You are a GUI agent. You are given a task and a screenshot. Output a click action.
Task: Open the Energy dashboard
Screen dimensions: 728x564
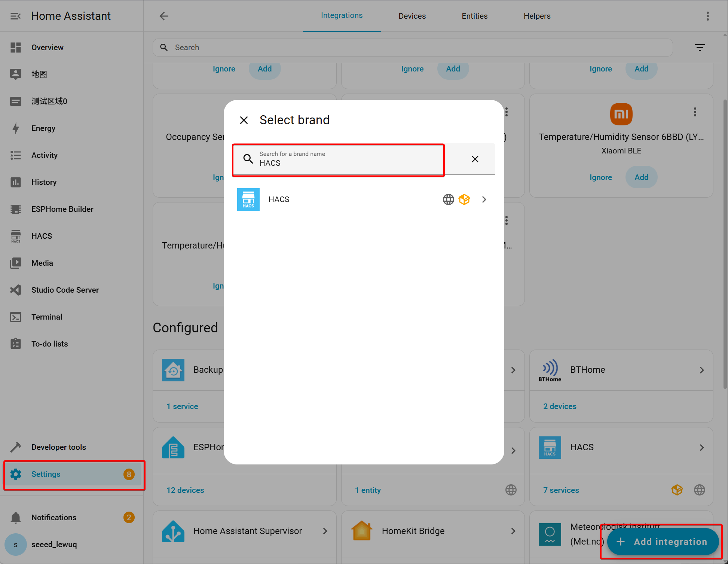pyautogui.click(x=43, y=128)
